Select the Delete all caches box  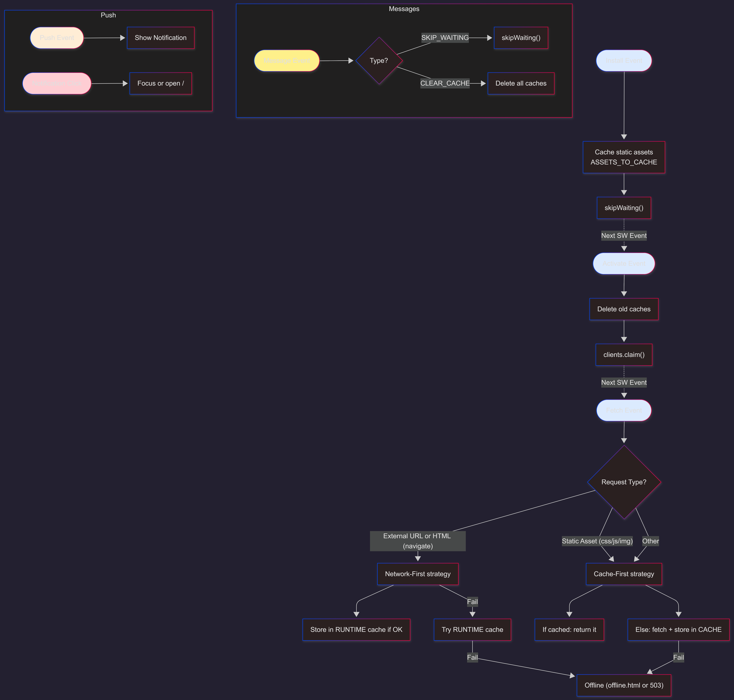click(521, 83)
